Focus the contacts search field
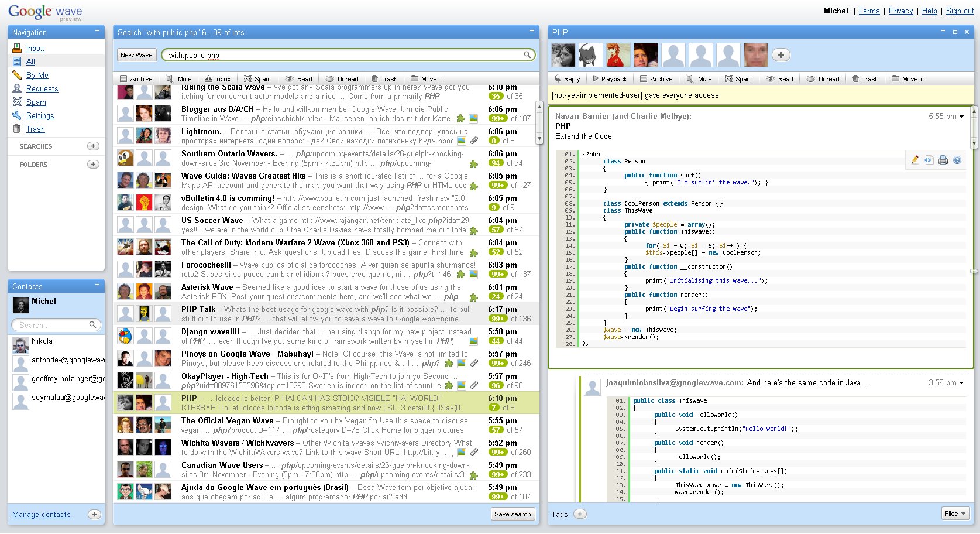This screenshot has height=534, width=980. pyautogui.click(x=56, y=324)
